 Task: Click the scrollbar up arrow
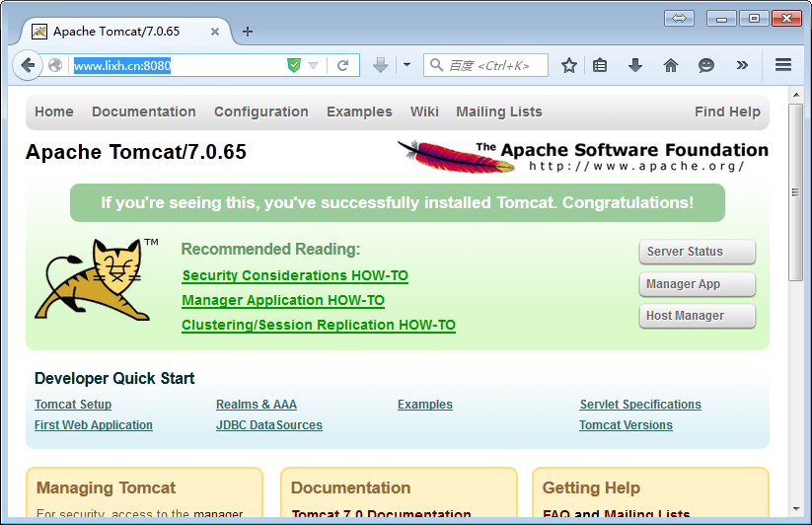[796, 96]
